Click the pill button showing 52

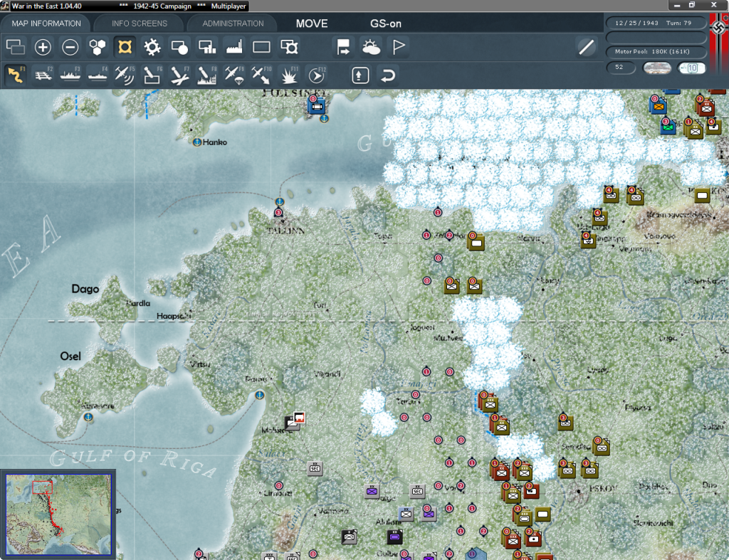(x=621, y=68)
